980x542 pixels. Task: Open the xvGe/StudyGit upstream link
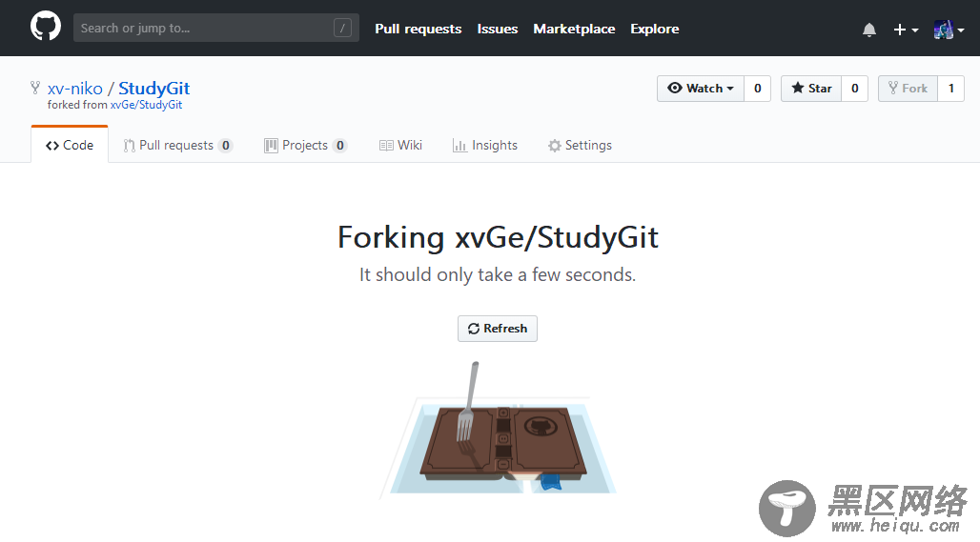[x=146, y=105]
